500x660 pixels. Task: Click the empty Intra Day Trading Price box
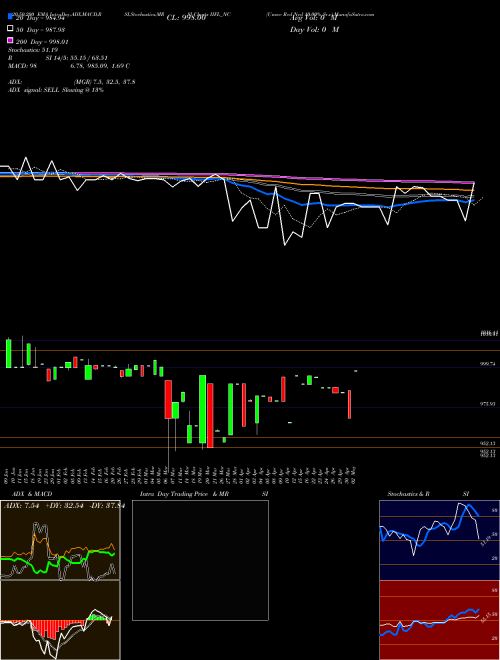tap(200, 560)
